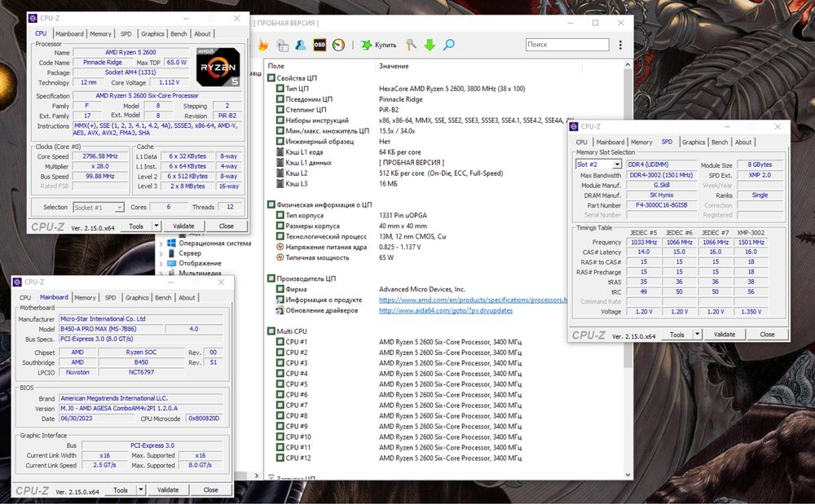Click the Windows logo icon in AIDA64 tree
This screenshot has width=815, height=504.
click(x=171, y=243)
